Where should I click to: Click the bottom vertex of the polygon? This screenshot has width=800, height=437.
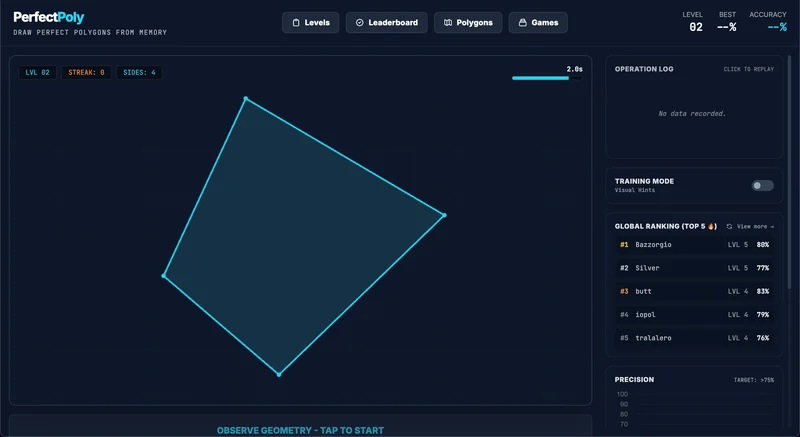pos(279,374)
